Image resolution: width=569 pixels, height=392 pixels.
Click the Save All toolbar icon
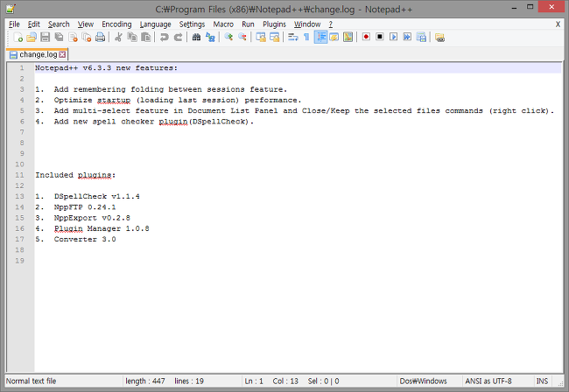click(59, 38)
